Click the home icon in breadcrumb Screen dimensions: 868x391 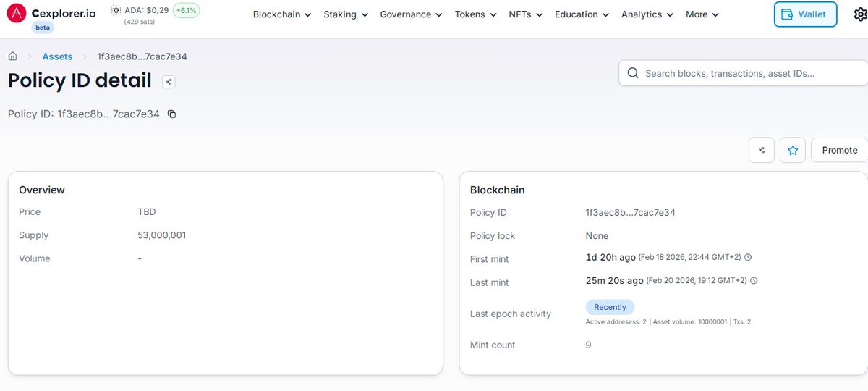coord(12,56)
